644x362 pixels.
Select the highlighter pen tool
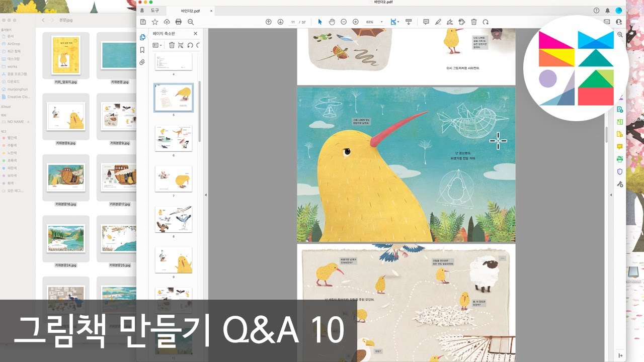click(x=438, y=22)
